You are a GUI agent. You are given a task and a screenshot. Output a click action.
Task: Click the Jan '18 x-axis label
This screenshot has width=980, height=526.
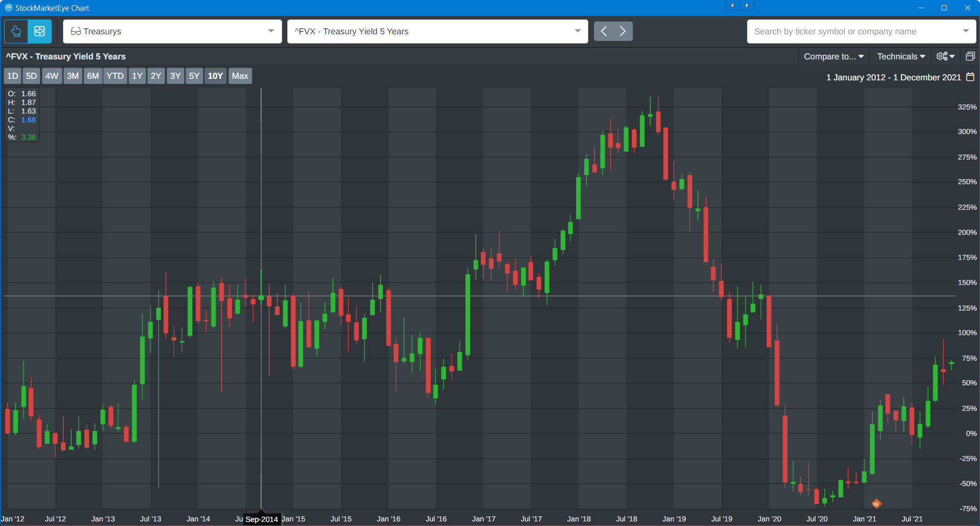579,519
